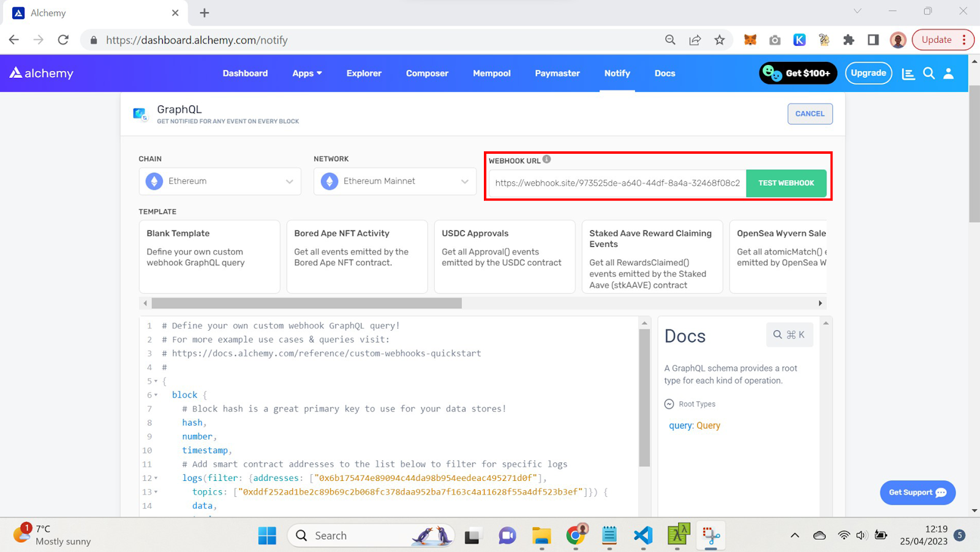Screen dimensions: 980x552
Task: Open the user profile icon in header
Action: [948, 74]
